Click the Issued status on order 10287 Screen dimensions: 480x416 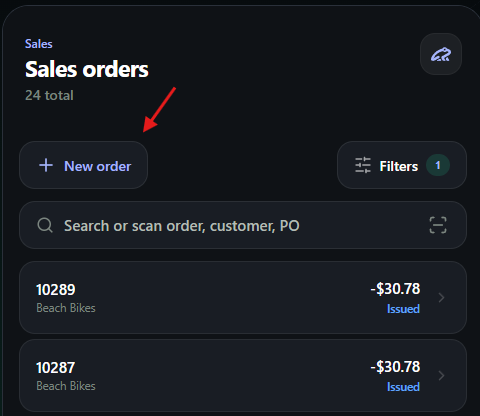(403, 387)
